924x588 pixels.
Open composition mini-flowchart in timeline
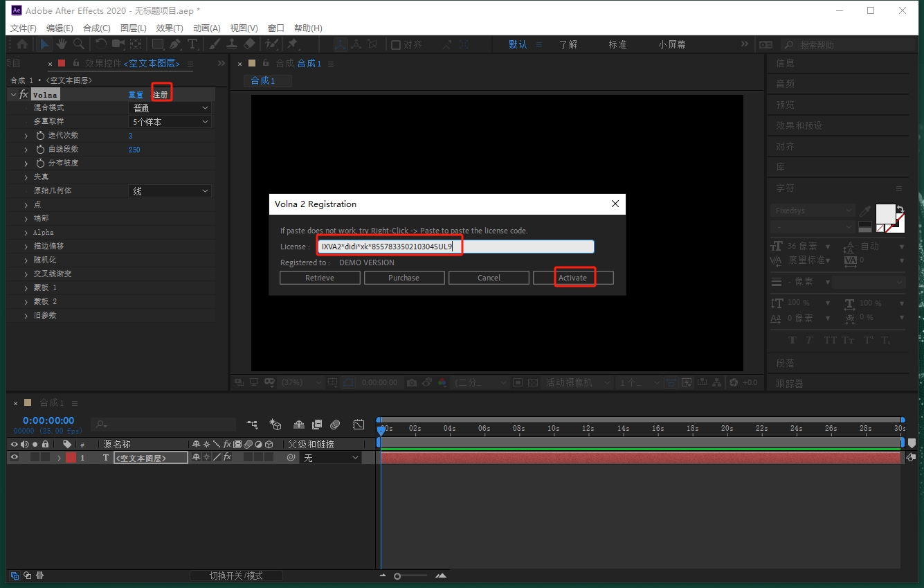tap(252, 425)
